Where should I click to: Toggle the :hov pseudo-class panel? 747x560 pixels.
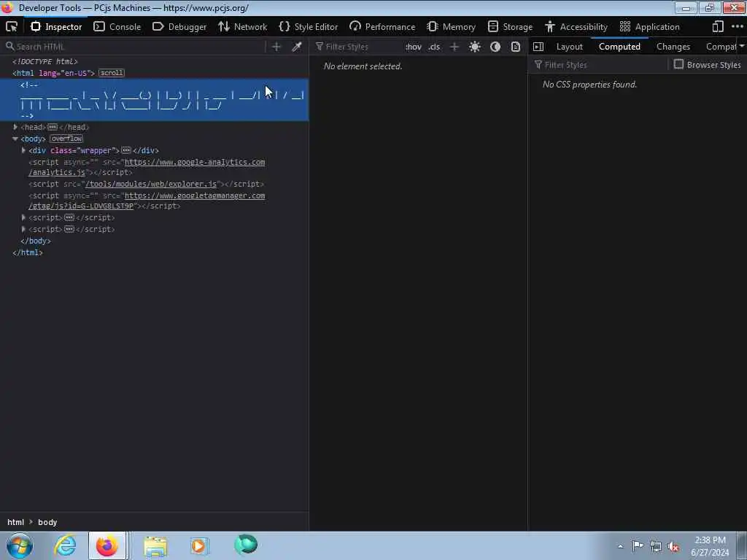point(414,47)
